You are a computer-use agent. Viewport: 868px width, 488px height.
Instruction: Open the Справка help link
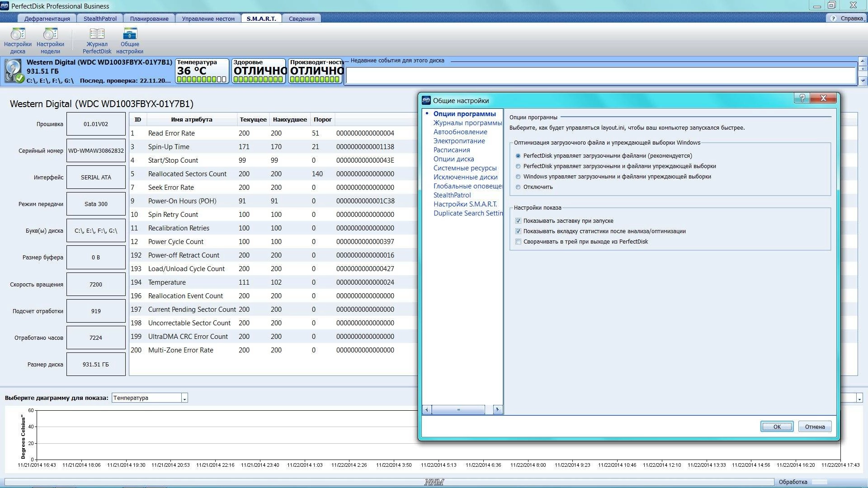[852, 19]
